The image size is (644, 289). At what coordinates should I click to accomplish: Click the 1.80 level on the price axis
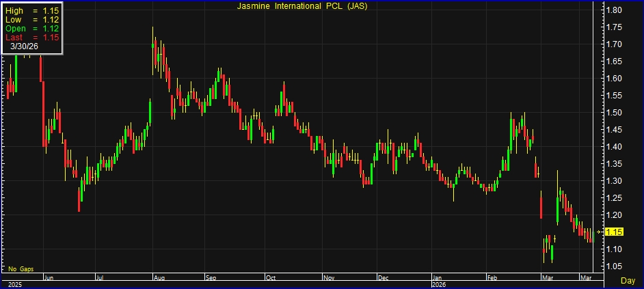[x=614, y=10]
